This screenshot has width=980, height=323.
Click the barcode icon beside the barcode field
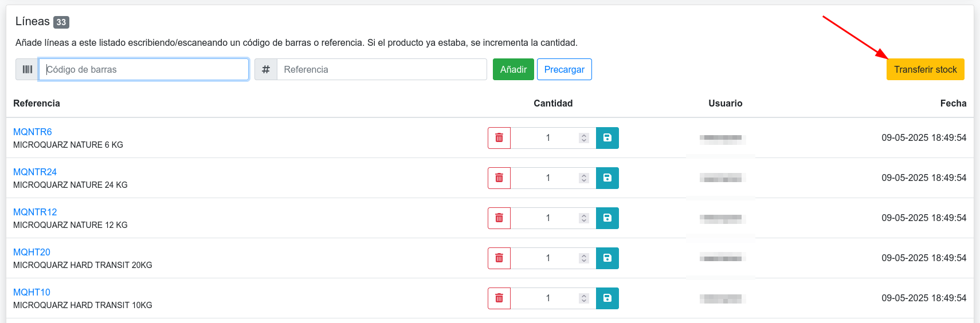click(27, 69)
